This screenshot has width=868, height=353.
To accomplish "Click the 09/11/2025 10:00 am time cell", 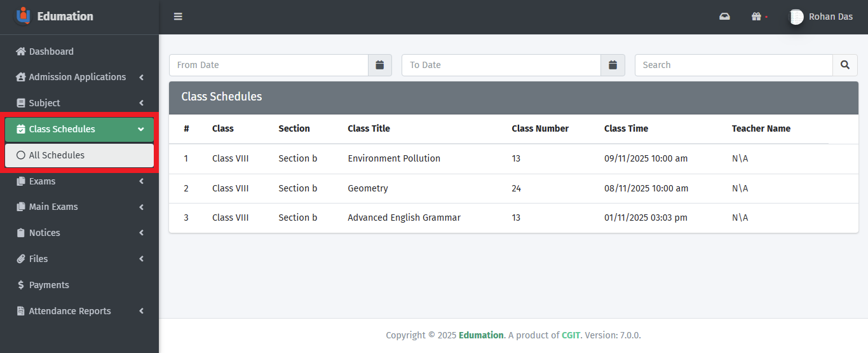I will pyautogui.click(x=646, y=158).
